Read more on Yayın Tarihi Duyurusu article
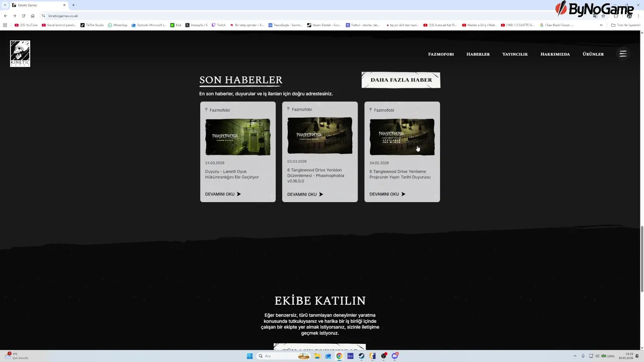Viewport: 644px width, 362px height. (387, 194)
